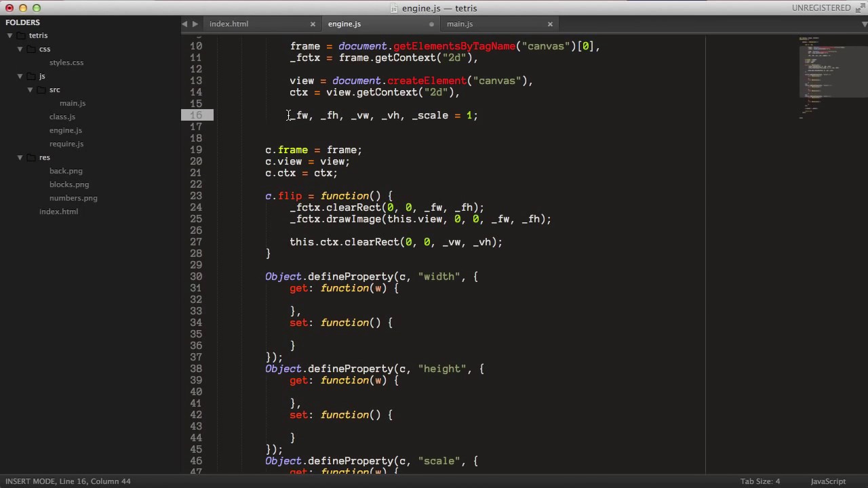Click the UNREGISTERED label
This screenshot has width=868, height=488.
point(821,8)
